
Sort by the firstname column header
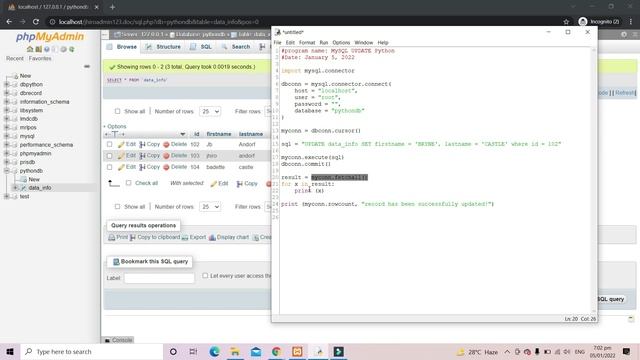[x=219, y=134]
